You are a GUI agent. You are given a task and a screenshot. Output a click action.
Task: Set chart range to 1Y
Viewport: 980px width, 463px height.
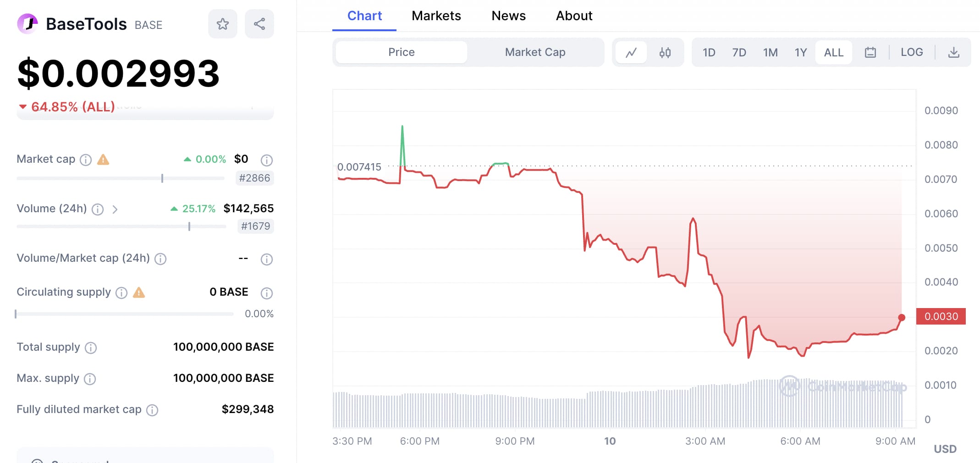tap(800, 52)
